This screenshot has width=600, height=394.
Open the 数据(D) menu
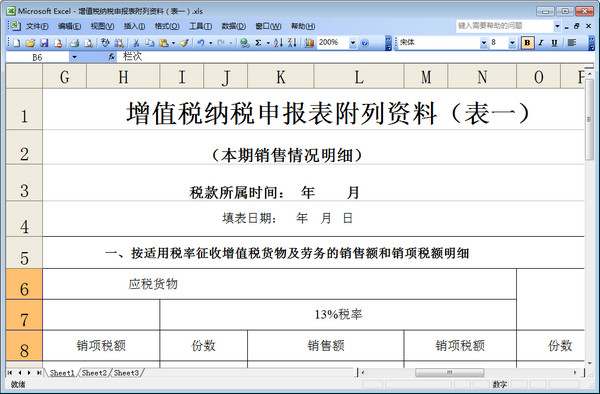pos(233,26)
